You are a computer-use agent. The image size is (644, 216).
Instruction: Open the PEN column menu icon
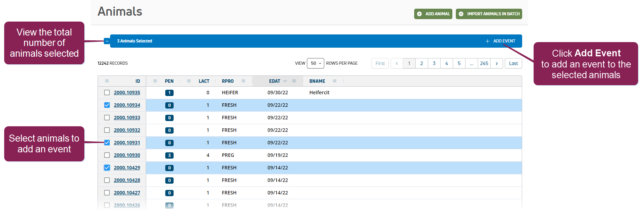pyautogui.click(x=155, y=81)
